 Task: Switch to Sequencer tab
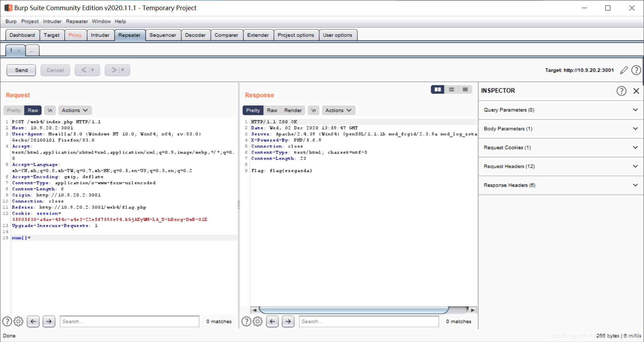click(x=163, y=35)
